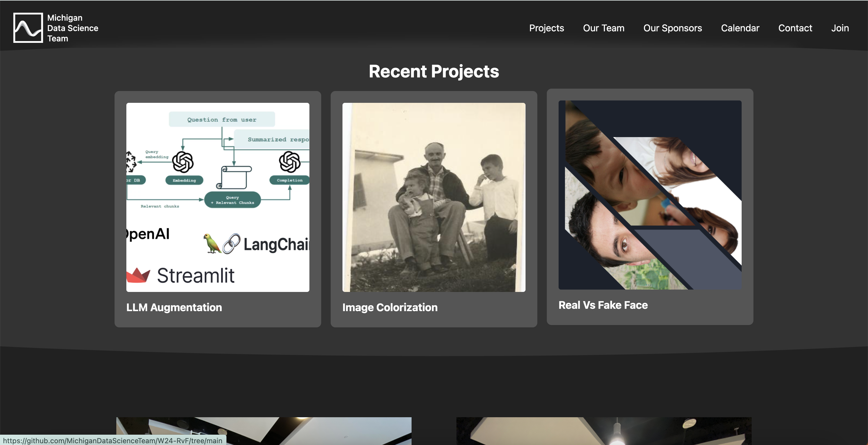Click the black-and-white family photo thumbnail
The height and width of the screenshot is (445, 868).
point(434,197)
